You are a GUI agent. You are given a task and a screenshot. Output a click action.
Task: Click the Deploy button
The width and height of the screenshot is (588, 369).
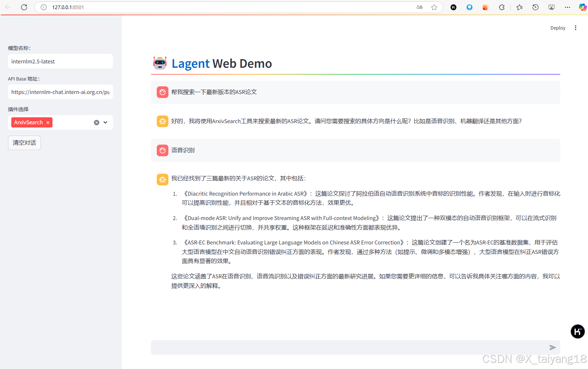pos(558,28)
